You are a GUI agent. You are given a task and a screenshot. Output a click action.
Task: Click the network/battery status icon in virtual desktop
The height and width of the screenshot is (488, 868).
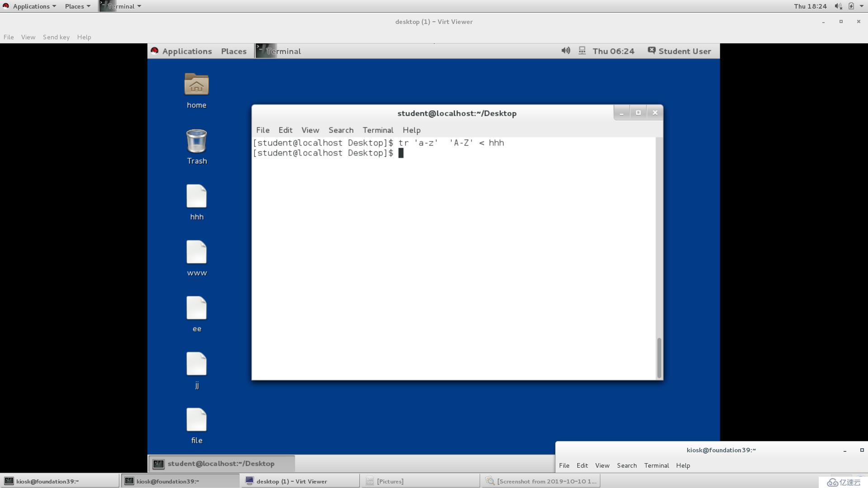pos(582,51)
